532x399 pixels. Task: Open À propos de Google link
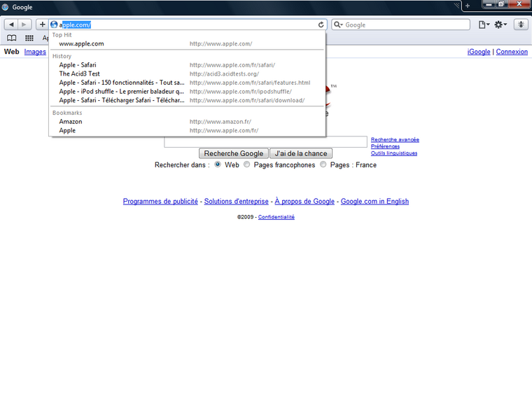[304, 201]
